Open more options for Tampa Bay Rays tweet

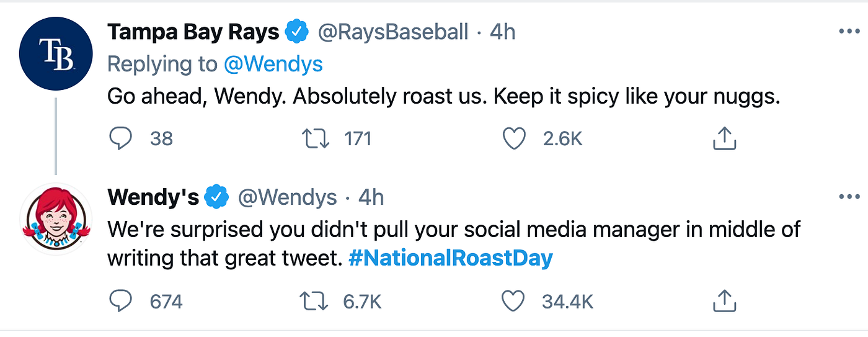point(849,32)
